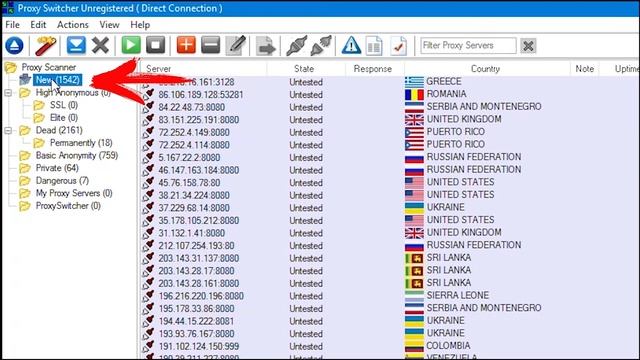Select proxy 196.216.220.196:8080 row
The height and width of the screenshot is (360, 640).
pyautogui.click(x=390, y=296)
